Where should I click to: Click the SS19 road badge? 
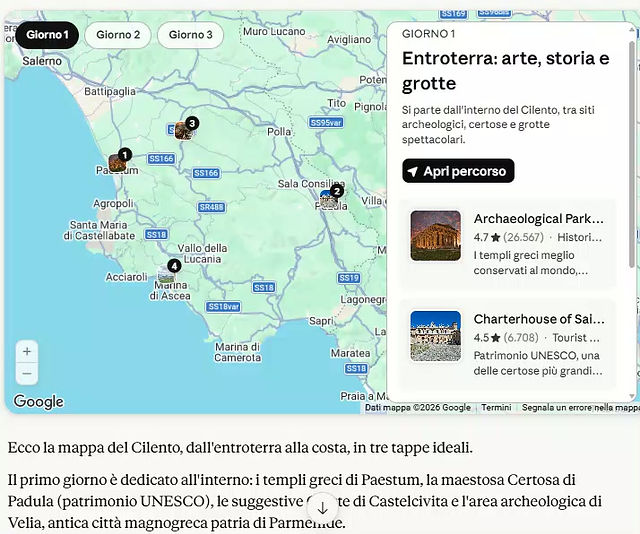click(x=349, y=278)
